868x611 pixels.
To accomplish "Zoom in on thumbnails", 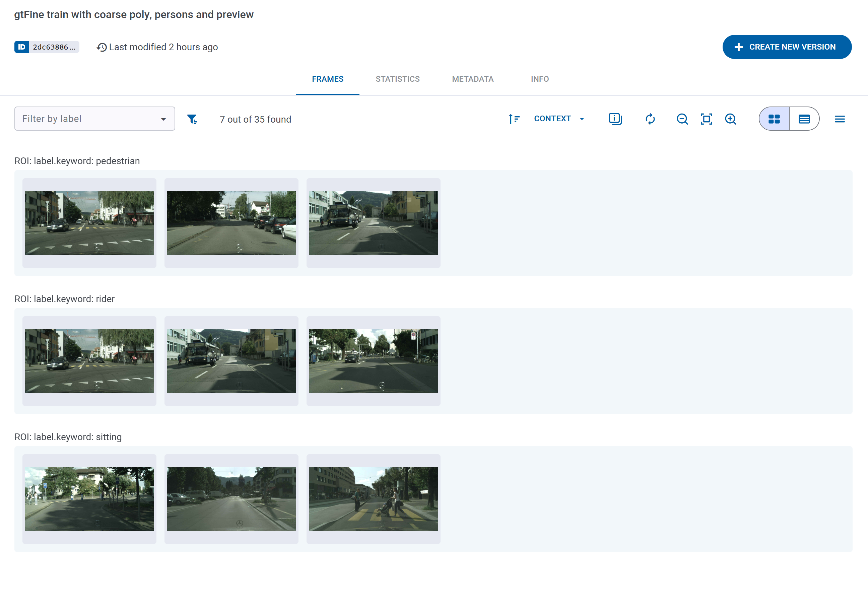I will [730, 119].
